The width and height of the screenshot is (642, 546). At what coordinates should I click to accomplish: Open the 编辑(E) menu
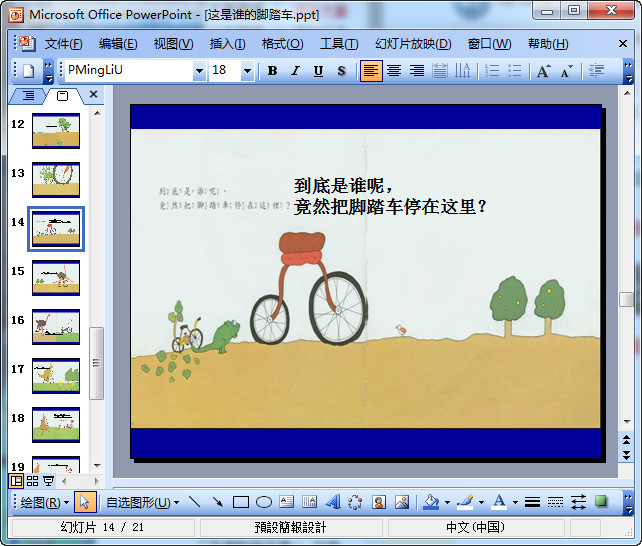pos(118,44)
